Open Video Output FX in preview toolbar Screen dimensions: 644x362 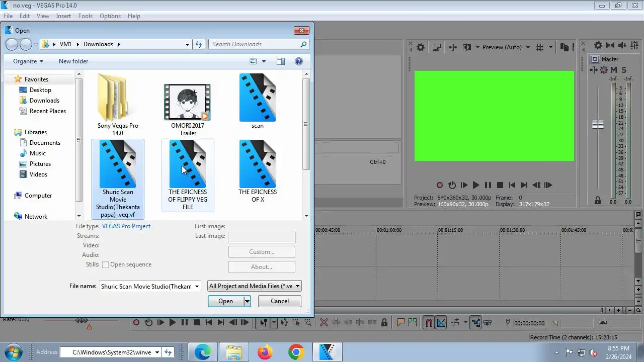[x=453, y=47]
